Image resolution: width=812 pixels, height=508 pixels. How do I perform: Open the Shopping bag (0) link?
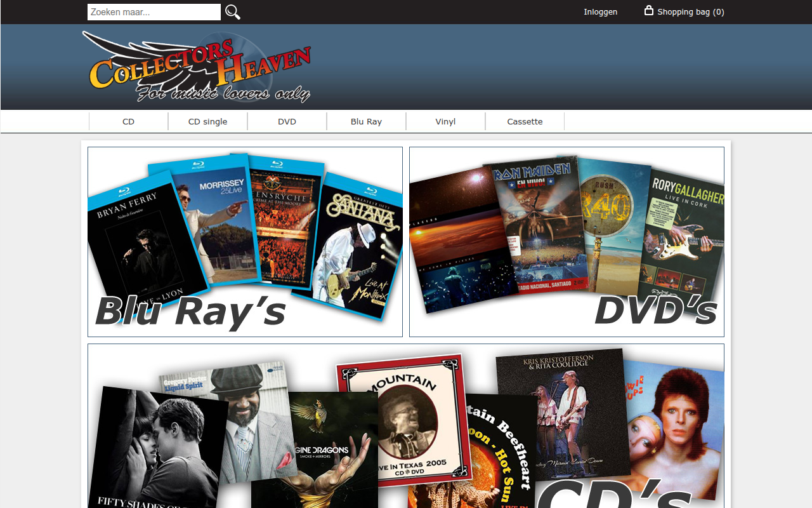pos(690,12)
